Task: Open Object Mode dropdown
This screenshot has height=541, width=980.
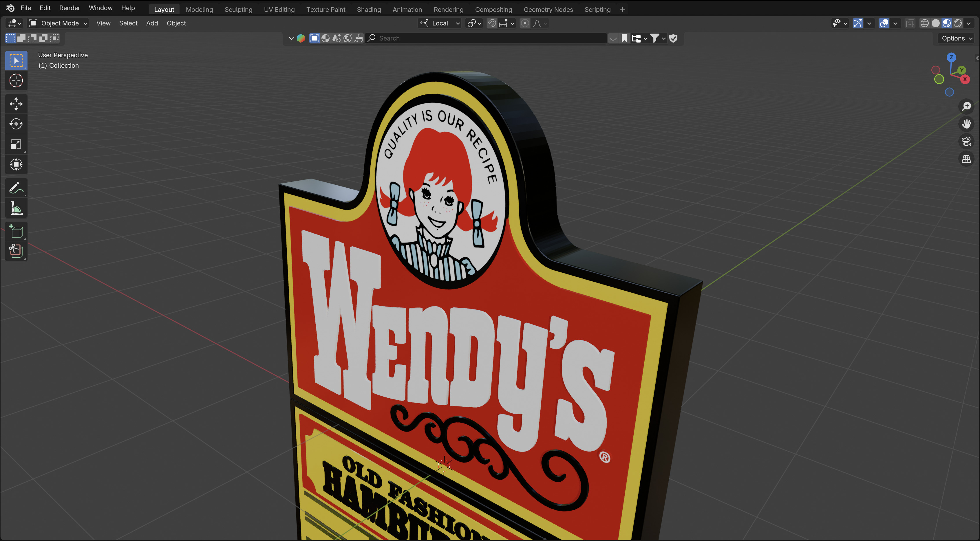Action: coord(58,23)
